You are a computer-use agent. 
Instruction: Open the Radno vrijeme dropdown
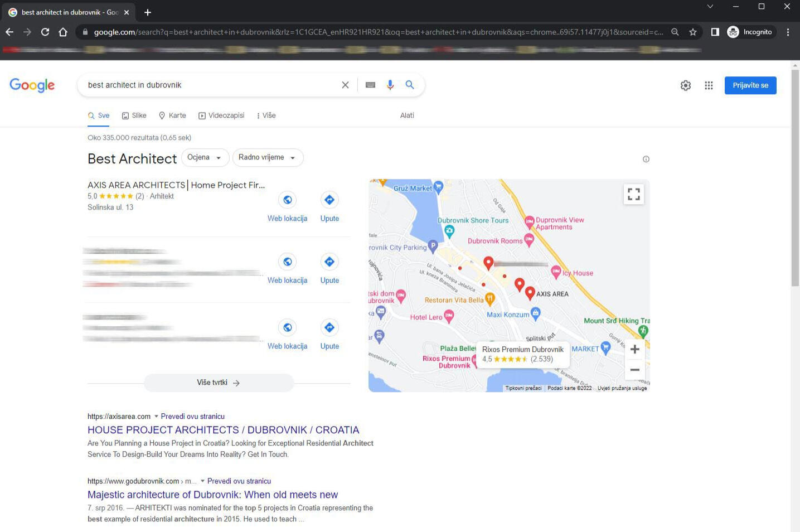[x=268, y=157]
